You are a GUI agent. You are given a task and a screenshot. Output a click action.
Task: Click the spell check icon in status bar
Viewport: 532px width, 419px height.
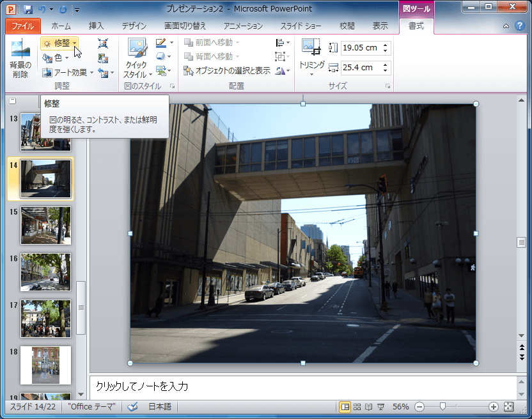point(132,406)
